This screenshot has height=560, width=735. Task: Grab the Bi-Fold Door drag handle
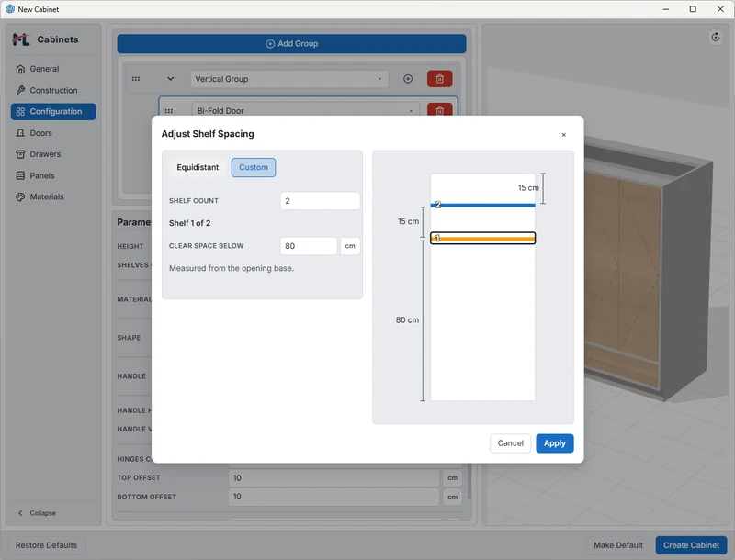pyautogui.click(x=169, y=111)
